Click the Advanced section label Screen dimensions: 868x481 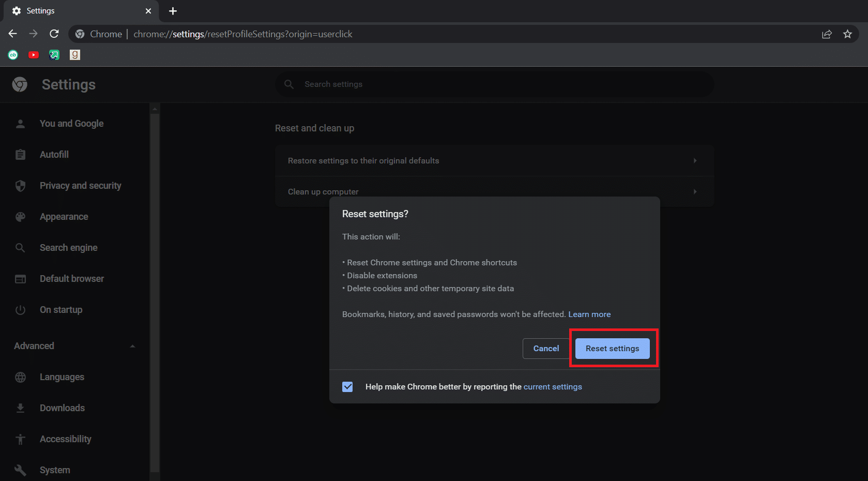pos(34,346)
